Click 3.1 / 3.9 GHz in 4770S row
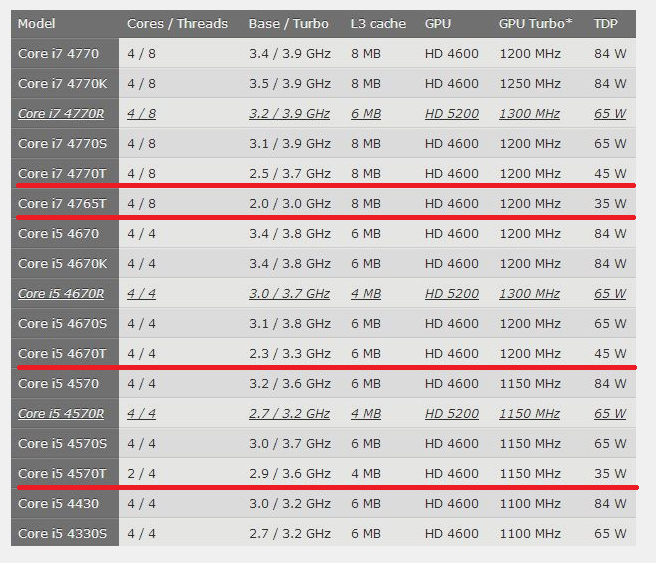 pos(290,144)
